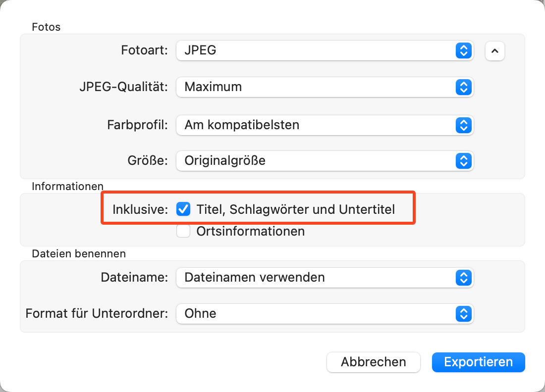Click the arrows icon beside Originalgröße

point(462,161)
